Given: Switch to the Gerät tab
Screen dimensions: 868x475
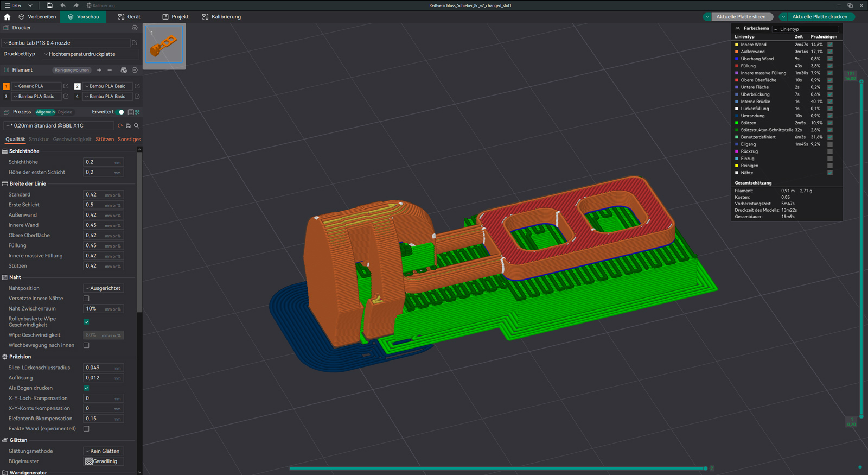Looking at the screenshot, I should pos(129,17).
